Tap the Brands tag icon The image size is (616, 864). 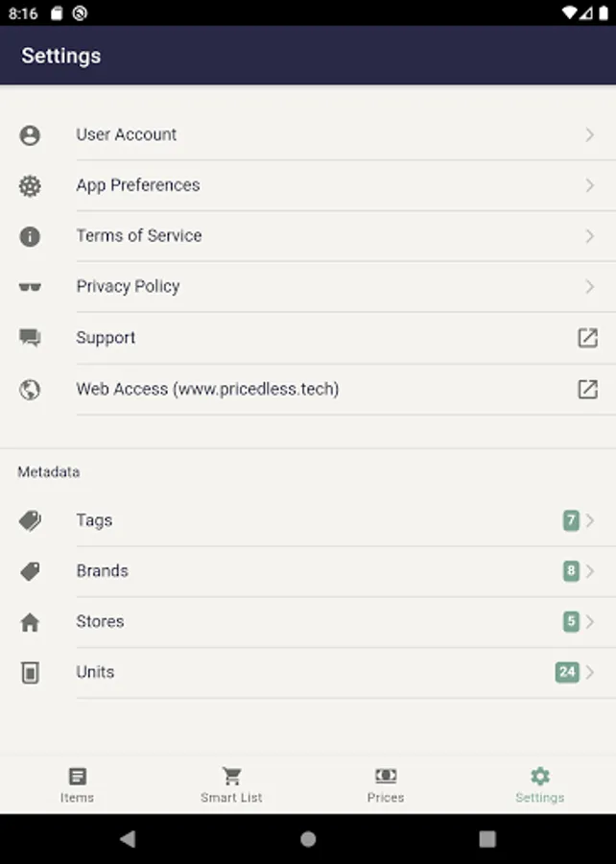(x=30, y=571)
